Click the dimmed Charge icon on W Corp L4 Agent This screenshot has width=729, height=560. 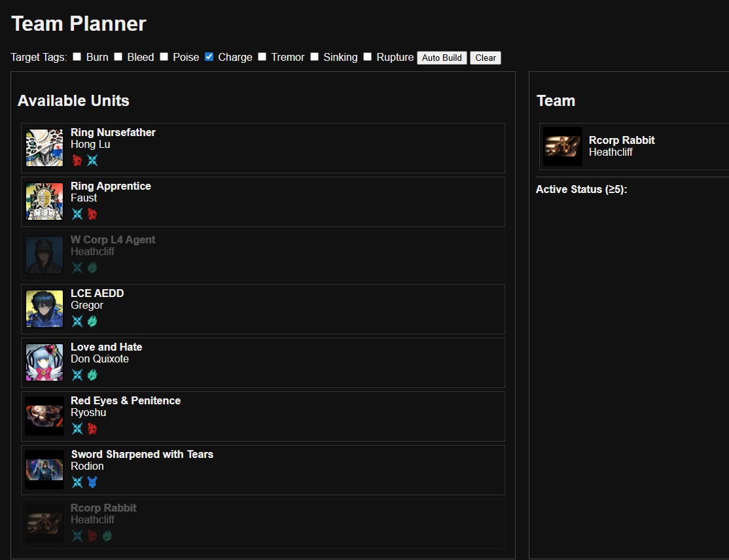point(77,268)
